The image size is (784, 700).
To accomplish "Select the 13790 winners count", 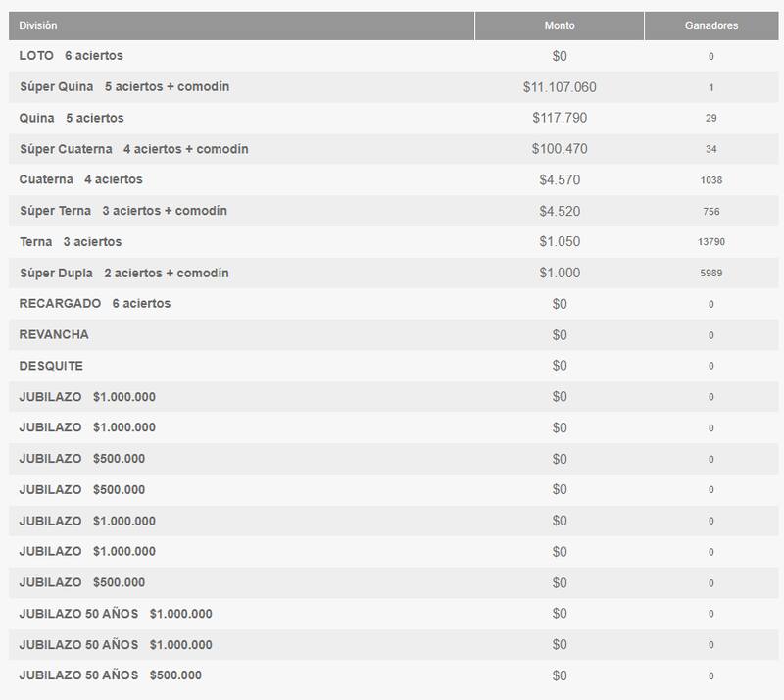I will click(711, 242).
